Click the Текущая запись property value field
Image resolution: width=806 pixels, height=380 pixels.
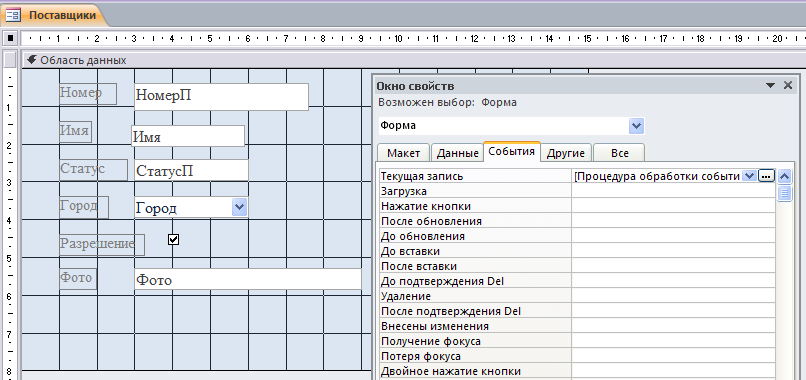[x=657, y=176]
